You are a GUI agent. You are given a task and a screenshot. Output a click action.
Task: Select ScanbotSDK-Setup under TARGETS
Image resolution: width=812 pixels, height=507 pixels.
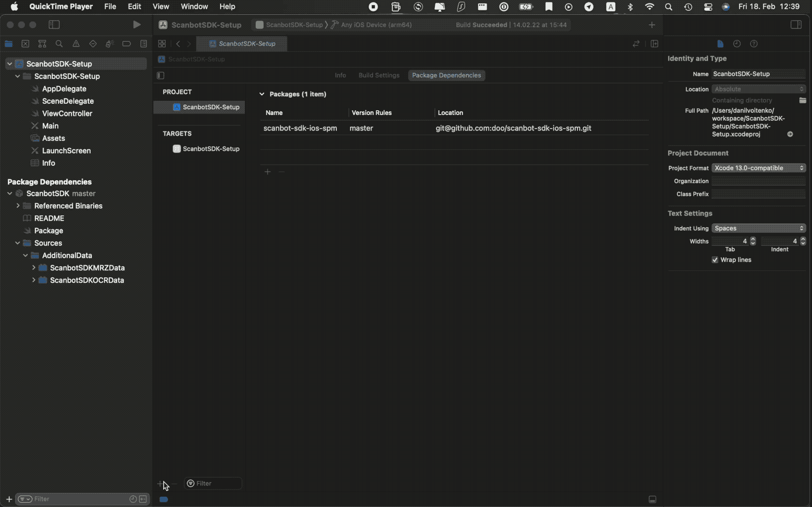(211, 149)
